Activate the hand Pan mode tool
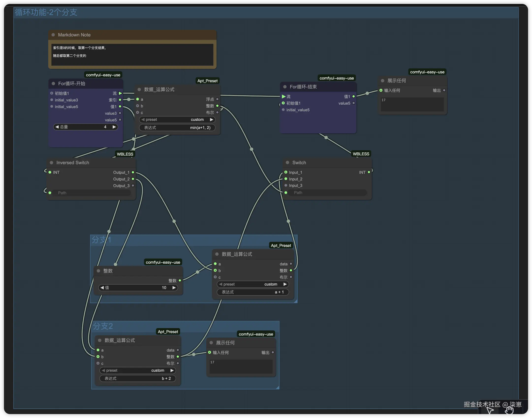 pos(509,410)
